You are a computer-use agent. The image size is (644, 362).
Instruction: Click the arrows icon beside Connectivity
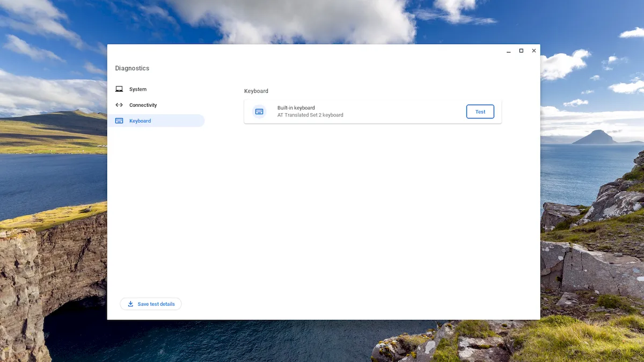pyautogui.click(x=119, y=105)
